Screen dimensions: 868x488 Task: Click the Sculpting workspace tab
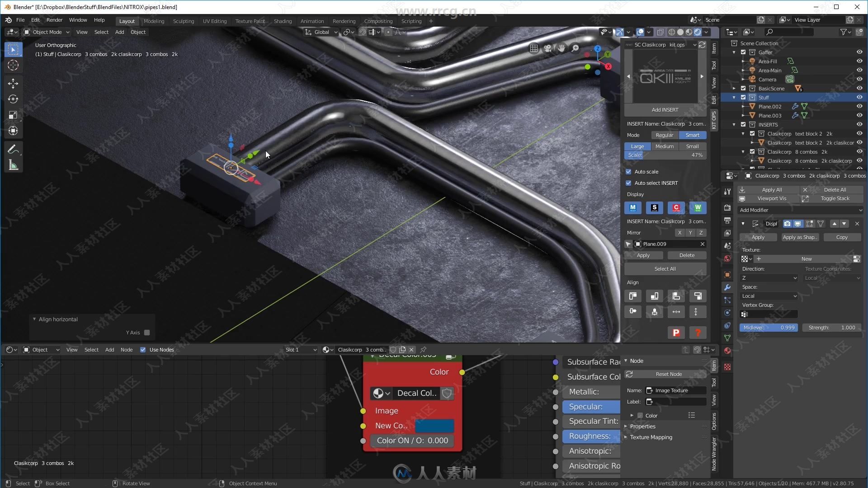(x=184, y=21)
